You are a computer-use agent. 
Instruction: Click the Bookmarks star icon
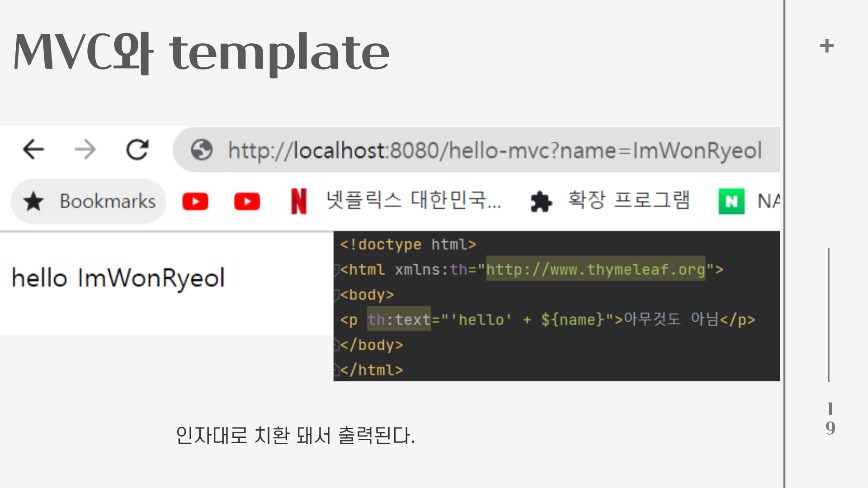(34, 202)
